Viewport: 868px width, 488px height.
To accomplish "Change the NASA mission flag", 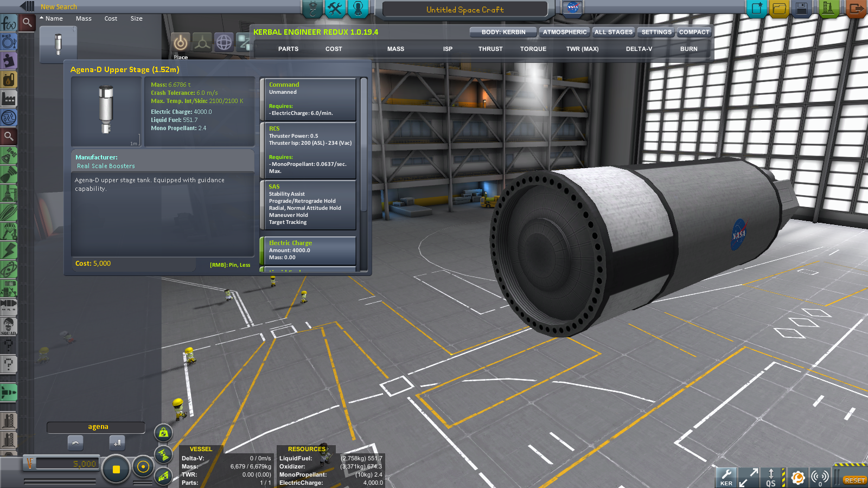I will tap(572, 8).
